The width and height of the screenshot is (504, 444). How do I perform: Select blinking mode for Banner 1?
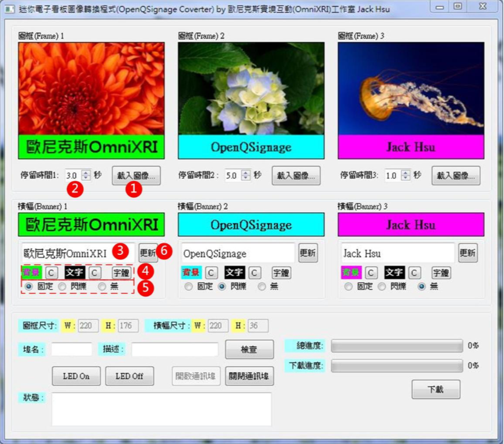pos(62,286)
